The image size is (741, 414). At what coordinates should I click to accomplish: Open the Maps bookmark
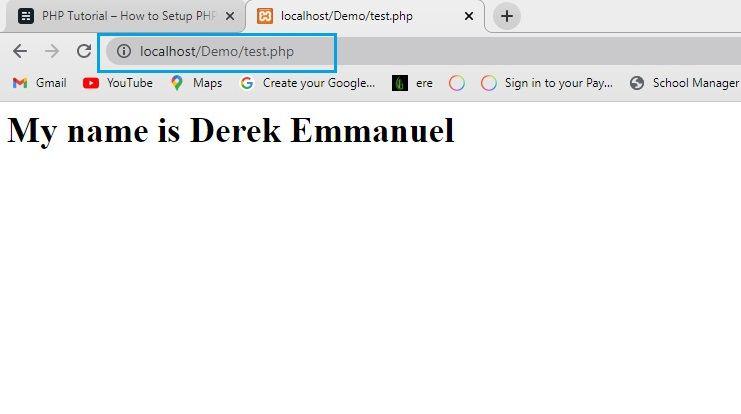[197, 83]
